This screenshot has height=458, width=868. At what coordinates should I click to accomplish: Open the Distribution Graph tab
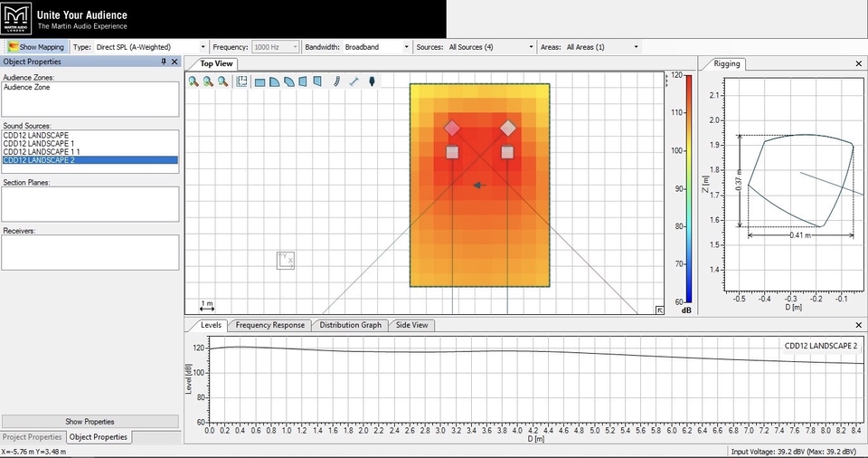pos(350,325)
